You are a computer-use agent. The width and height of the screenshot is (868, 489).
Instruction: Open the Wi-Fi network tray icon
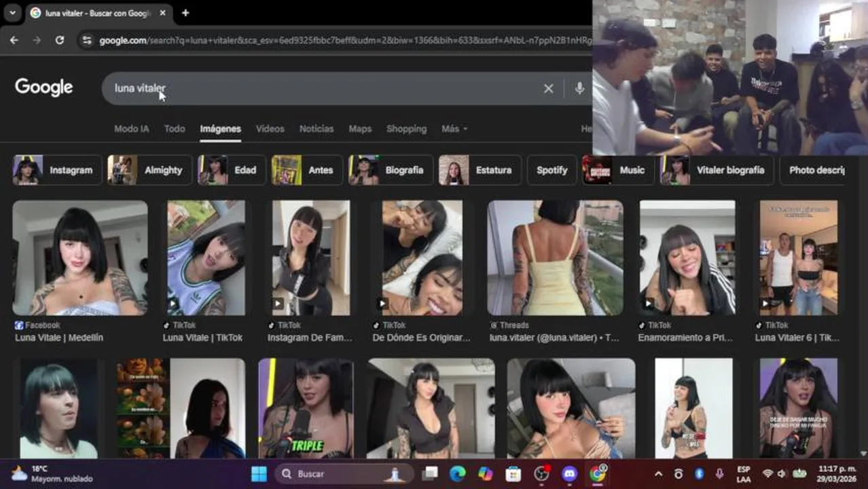(x=767, y=473)
